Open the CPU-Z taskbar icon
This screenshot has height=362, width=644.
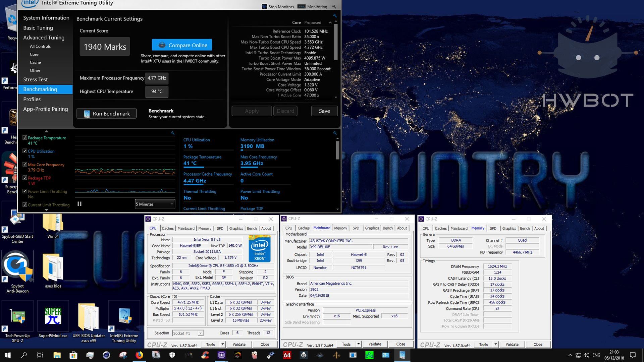tap(221, 355)
